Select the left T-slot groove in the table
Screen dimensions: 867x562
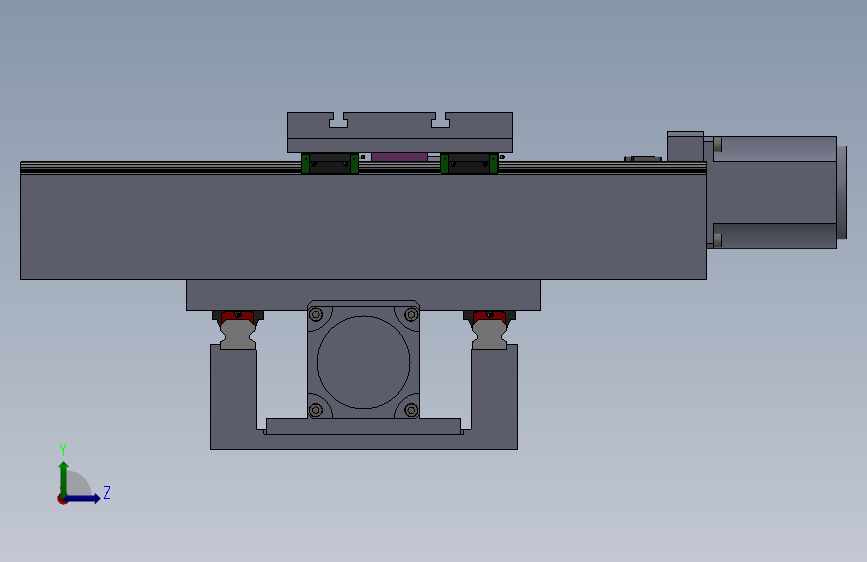tap(338, 120)
